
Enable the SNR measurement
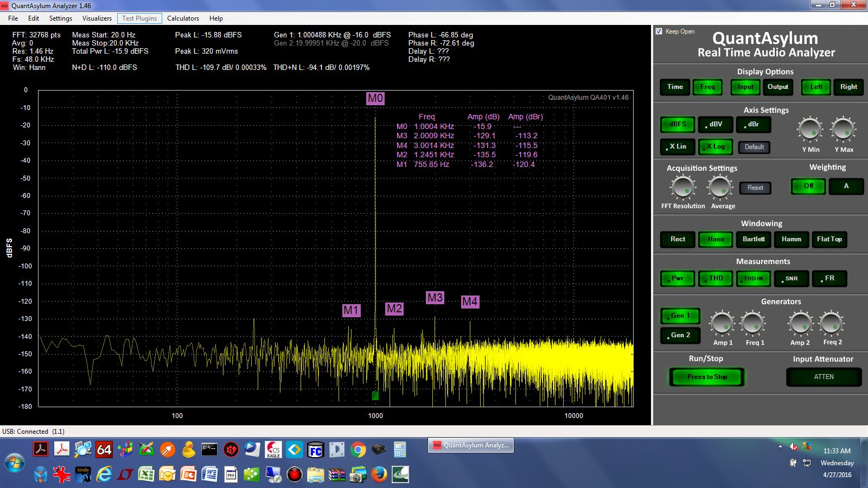pos(792,278)
